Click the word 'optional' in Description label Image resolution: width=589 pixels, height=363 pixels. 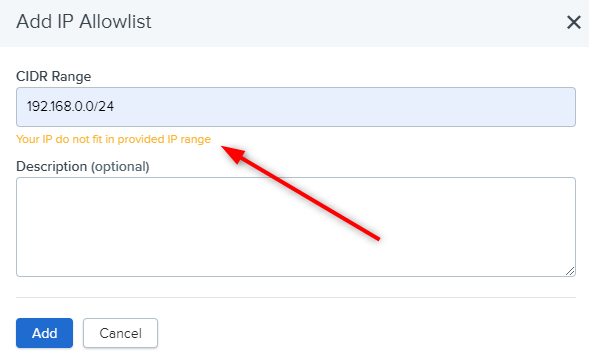tap(120, 166)
